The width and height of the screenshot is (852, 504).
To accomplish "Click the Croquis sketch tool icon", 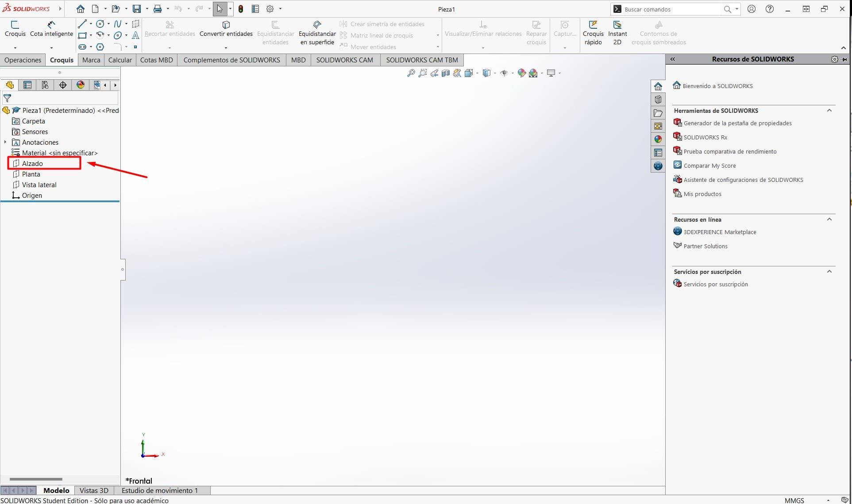I will [15, 25].
